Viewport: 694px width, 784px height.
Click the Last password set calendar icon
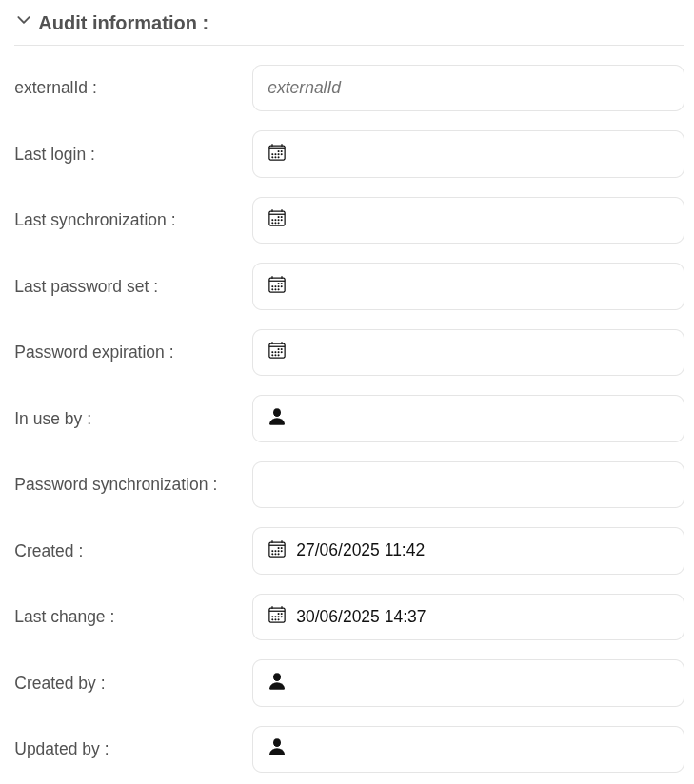(277, 285)
